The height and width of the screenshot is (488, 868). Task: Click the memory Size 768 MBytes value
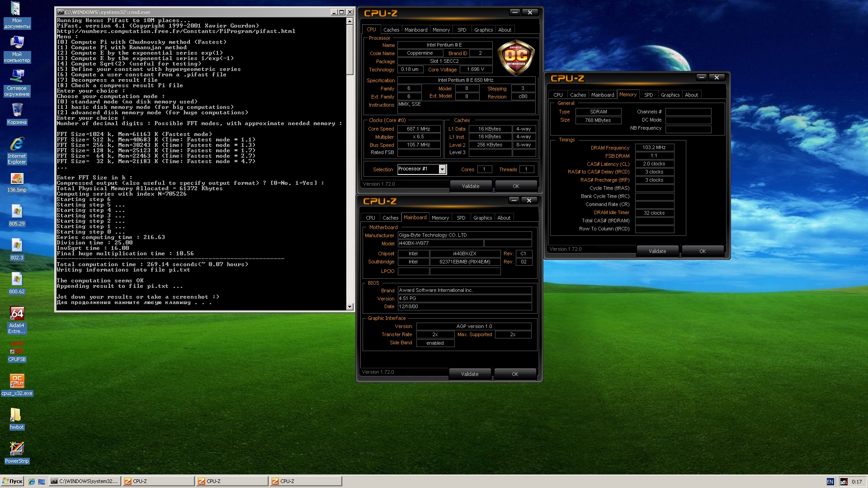point(598,120)
